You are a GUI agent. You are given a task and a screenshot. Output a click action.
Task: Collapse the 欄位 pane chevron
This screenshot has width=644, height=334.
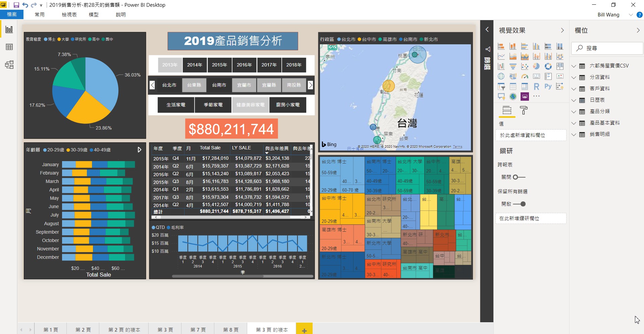click(x=638, y=30)
